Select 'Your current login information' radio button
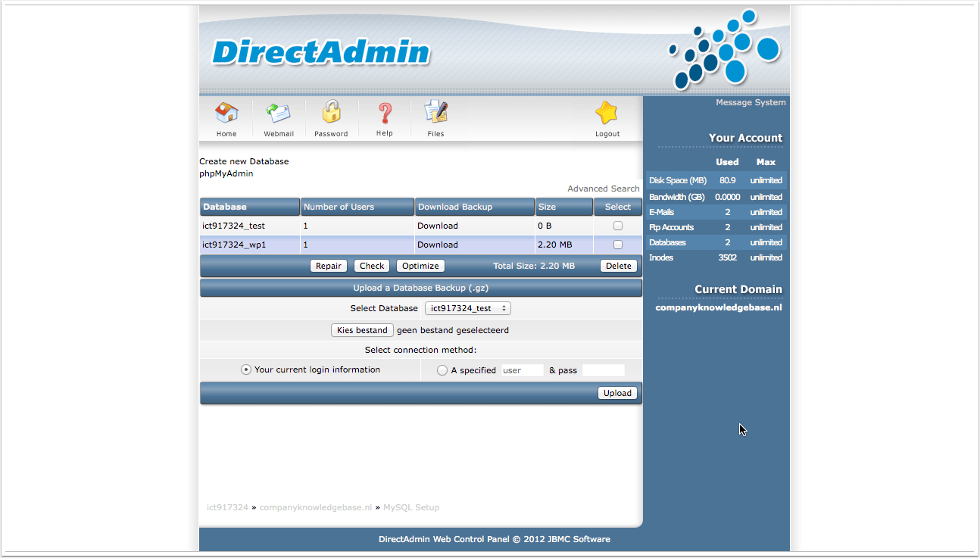This screenshot has height=558, width=980. pyautogui.click(x=246, y=369)
